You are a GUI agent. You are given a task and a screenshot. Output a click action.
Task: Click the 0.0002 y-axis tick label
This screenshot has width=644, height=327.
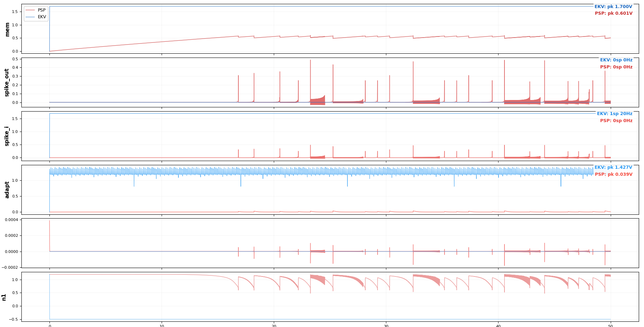11,235
